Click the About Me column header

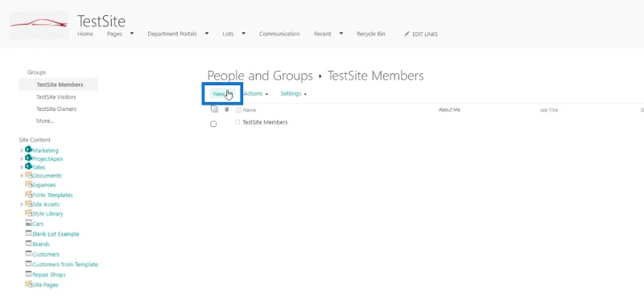click(x=449, y=110)
